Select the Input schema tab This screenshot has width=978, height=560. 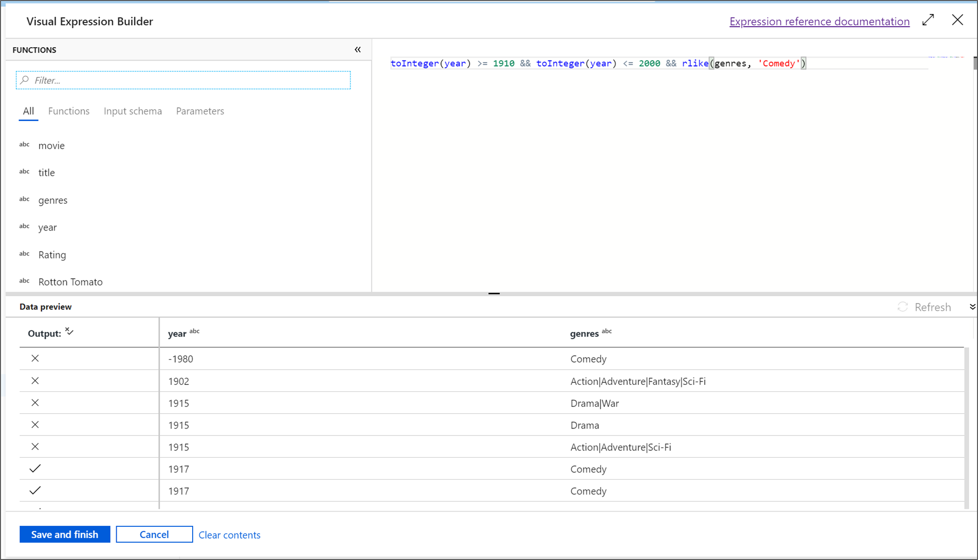(x=133, y=111)
